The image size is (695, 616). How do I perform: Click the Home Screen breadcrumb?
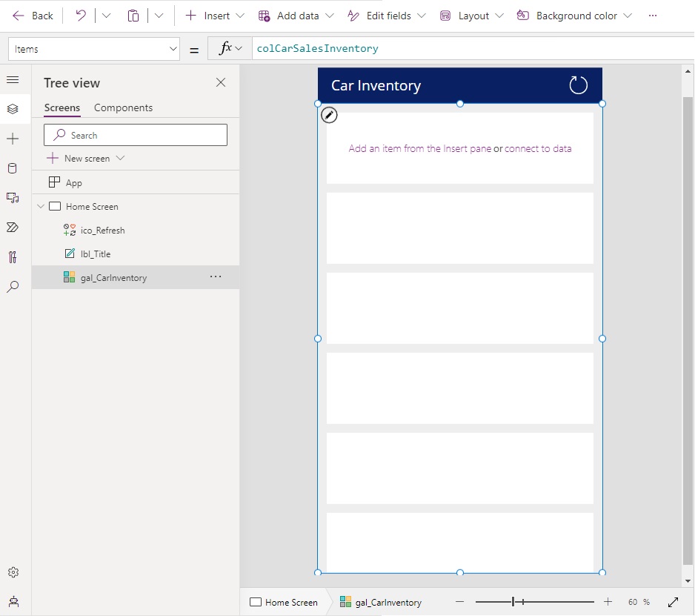point(284,602)
